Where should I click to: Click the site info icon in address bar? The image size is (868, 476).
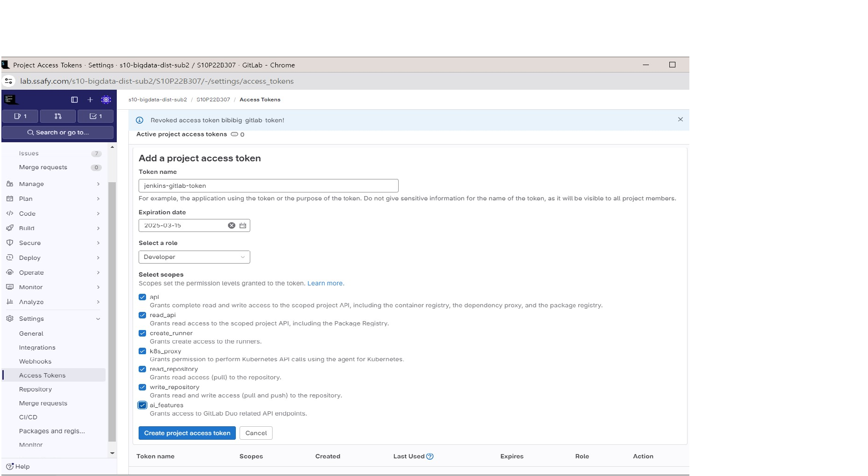9,81
